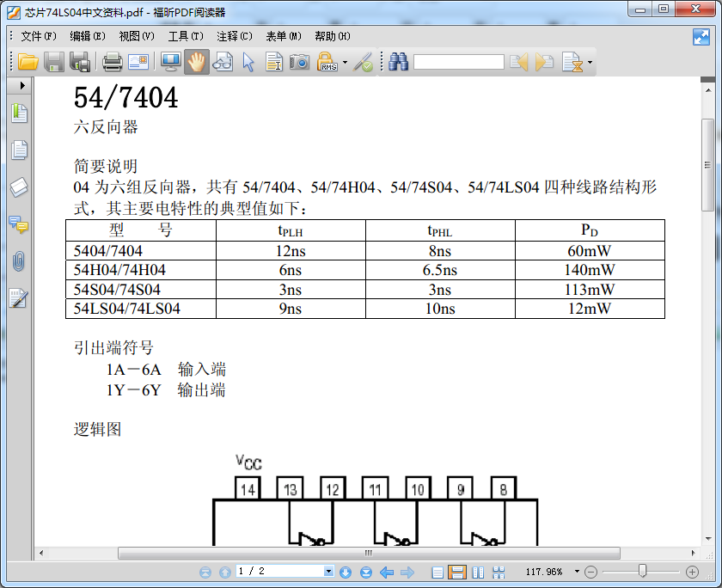Select the text selection tool
The width and height of the screenshot is (722, 588).
(x=274, y=62)
